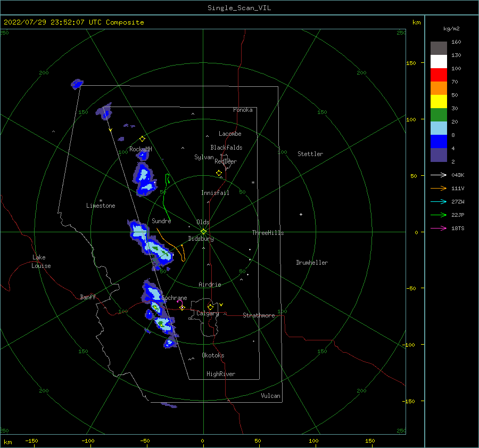Click the Sundre town label
Viewport: 479px width, 448px height.
pos(161,221)
